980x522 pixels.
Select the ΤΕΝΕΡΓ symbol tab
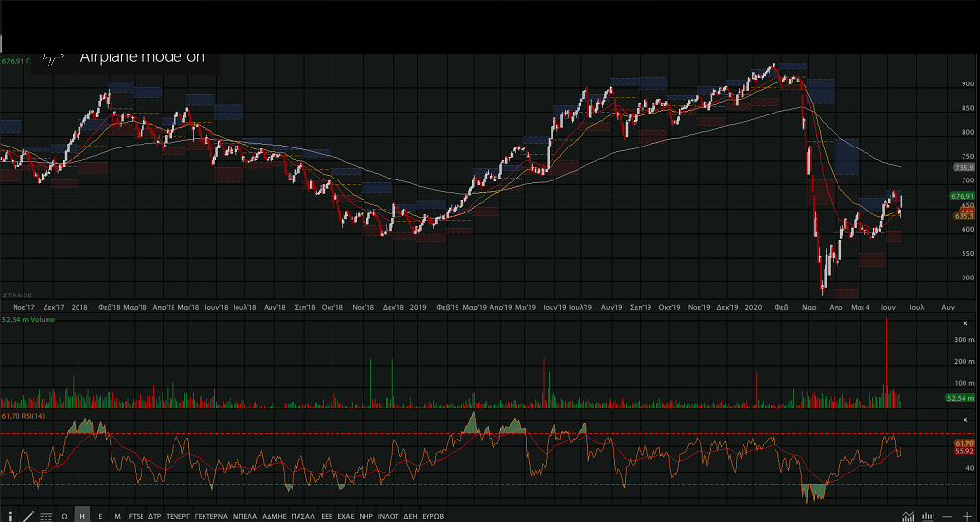pyautogui.click(x=178, y=515)
